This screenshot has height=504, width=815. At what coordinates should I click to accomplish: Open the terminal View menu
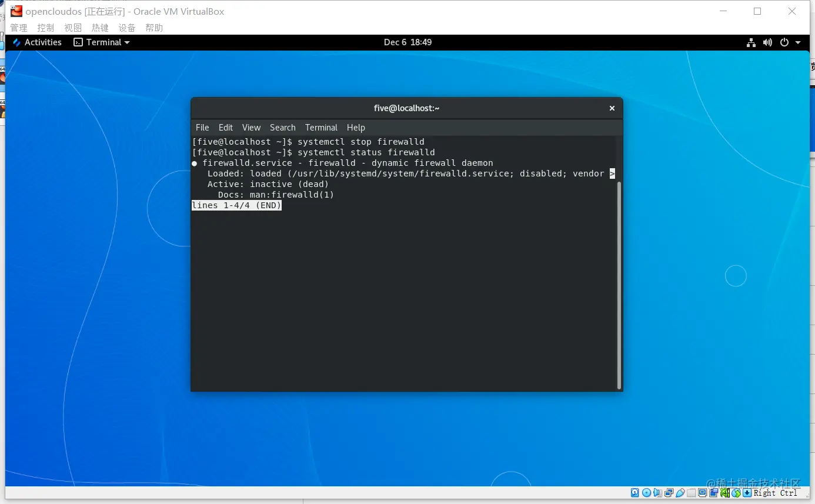251,128
